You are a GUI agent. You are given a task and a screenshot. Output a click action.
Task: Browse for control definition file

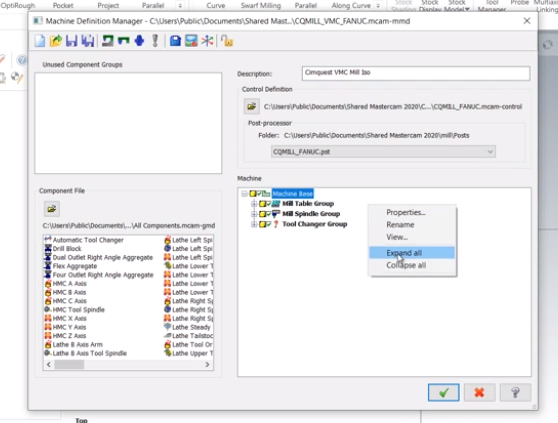coord(251,106)
